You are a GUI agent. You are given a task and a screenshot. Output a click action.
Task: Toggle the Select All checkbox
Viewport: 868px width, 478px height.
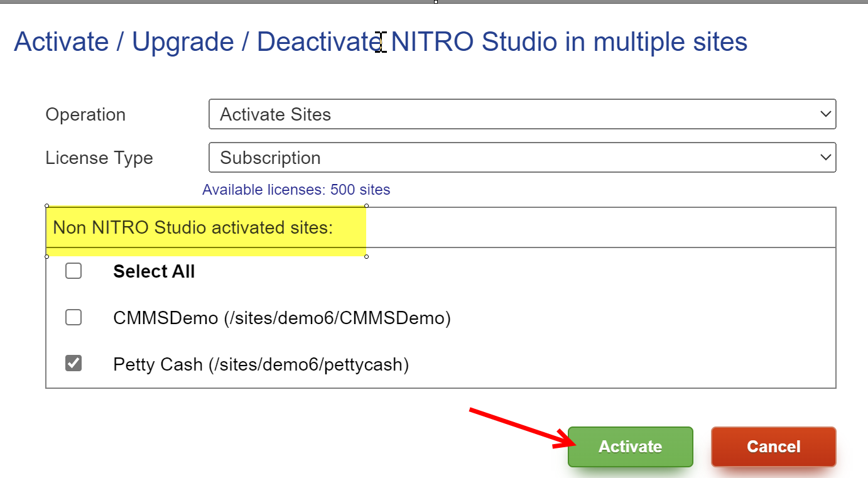coord(73,271)
